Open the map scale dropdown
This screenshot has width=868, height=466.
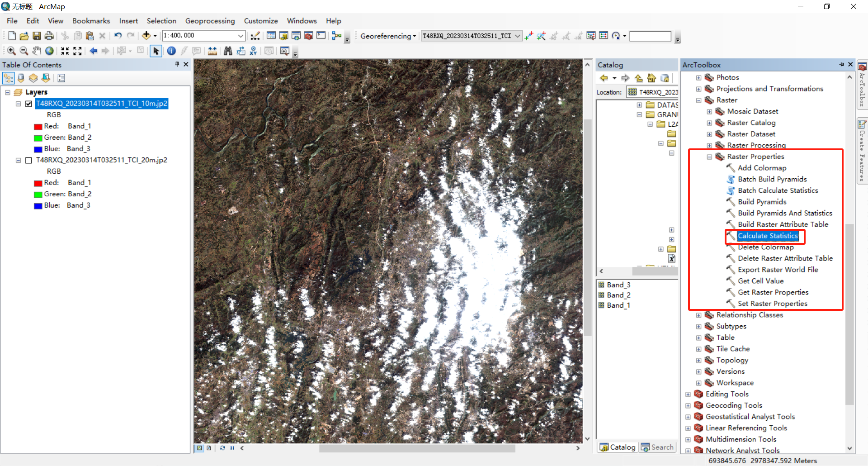pos(241,36)
